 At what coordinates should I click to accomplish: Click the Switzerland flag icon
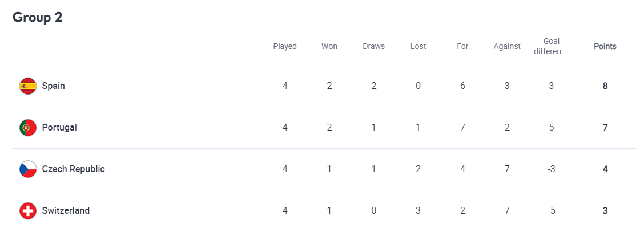click(28, 211)
